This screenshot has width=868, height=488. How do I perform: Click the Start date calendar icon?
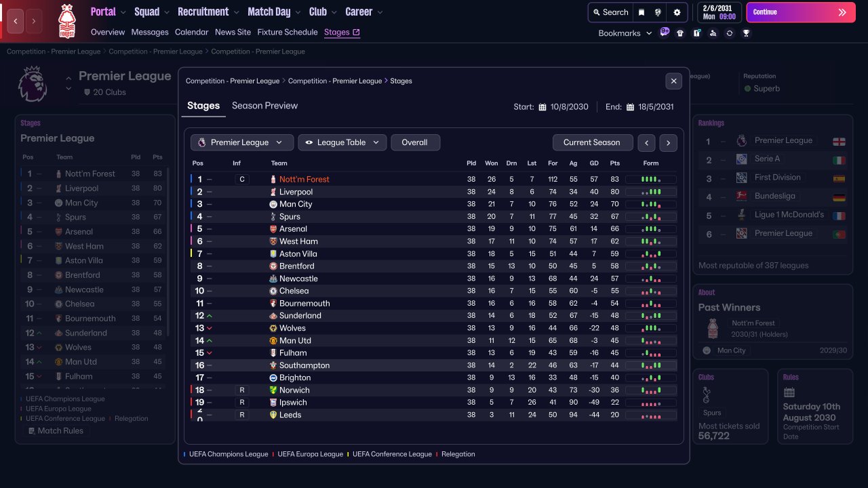coord(542,107)
